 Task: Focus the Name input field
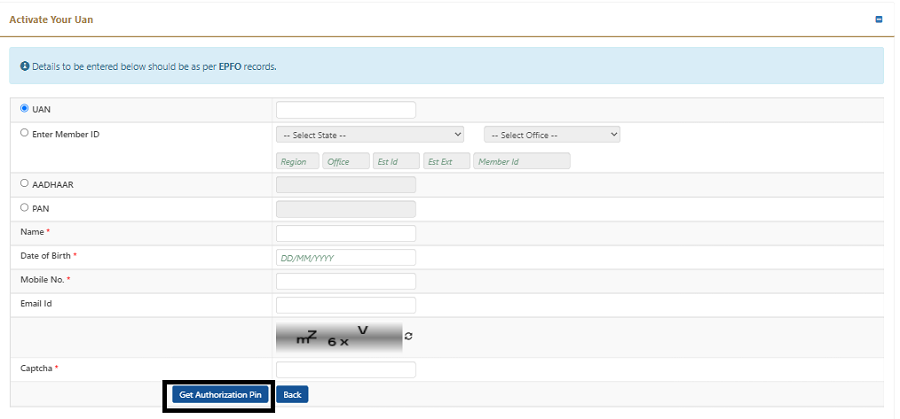[346, 234]
